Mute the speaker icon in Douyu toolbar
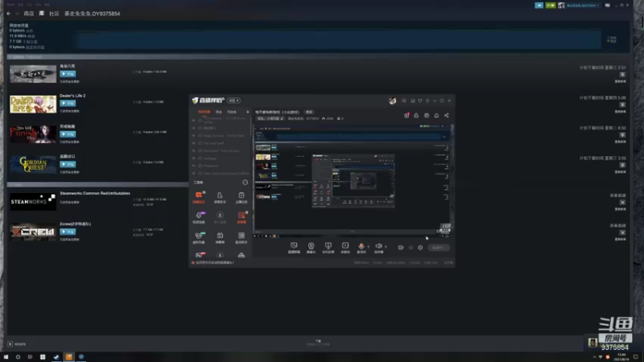The width and height of the screenshot is (644, 362). click(378, 248)
